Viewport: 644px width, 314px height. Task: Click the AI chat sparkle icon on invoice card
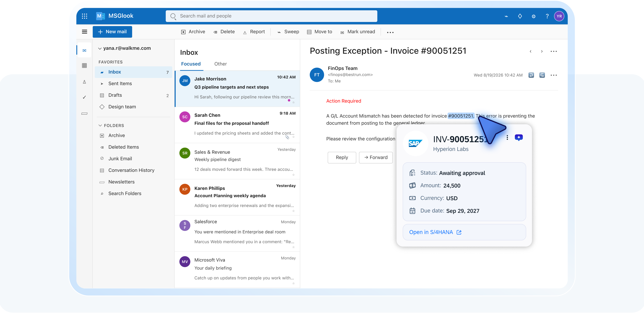(518, 137)
